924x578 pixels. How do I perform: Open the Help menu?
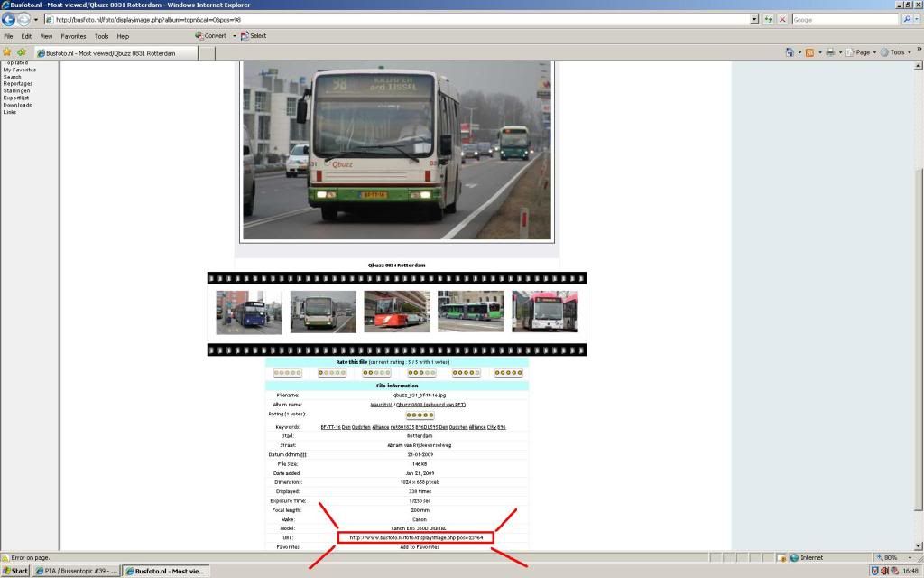tap(123, 36)
